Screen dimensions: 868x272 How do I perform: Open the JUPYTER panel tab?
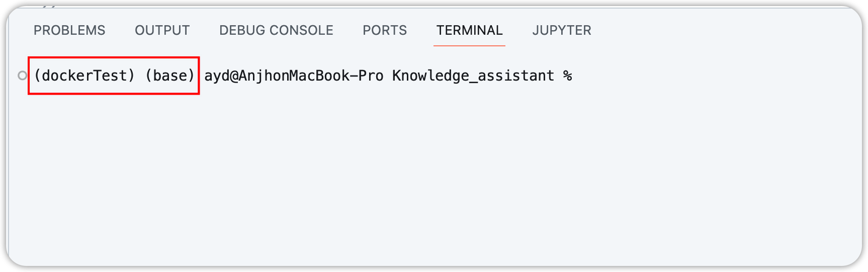[x=562, y=30]
